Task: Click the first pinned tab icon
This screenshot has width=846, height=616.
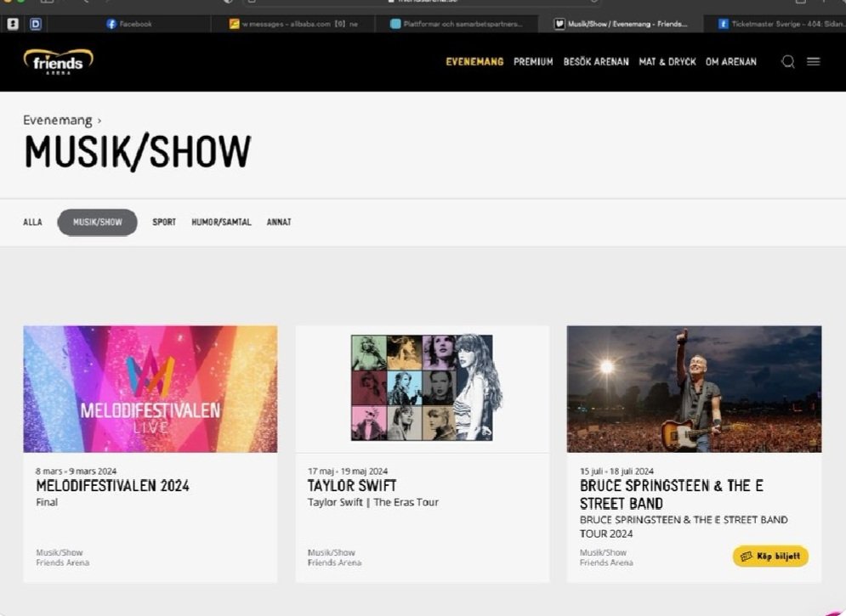Action: [x=13, y=24]
